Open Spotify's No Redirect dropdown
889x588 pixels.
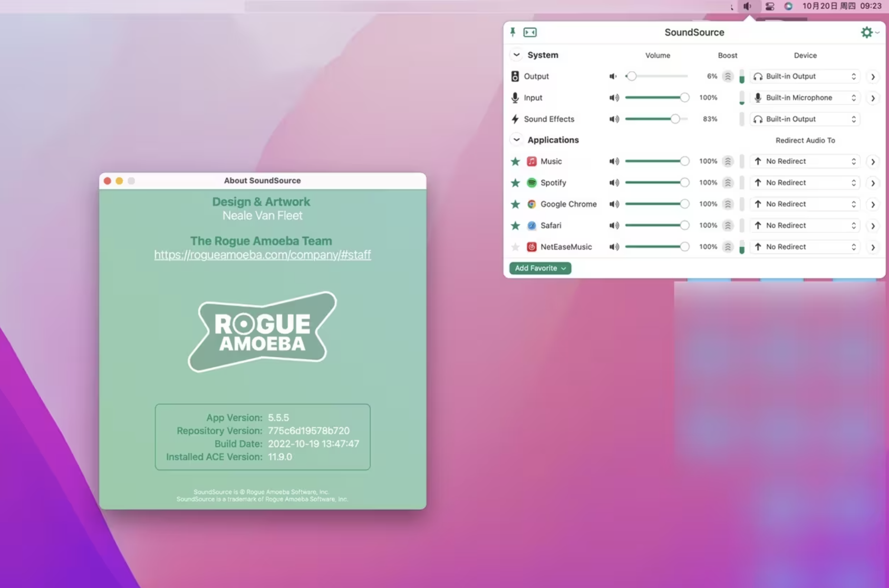click(x=804, y=182)
